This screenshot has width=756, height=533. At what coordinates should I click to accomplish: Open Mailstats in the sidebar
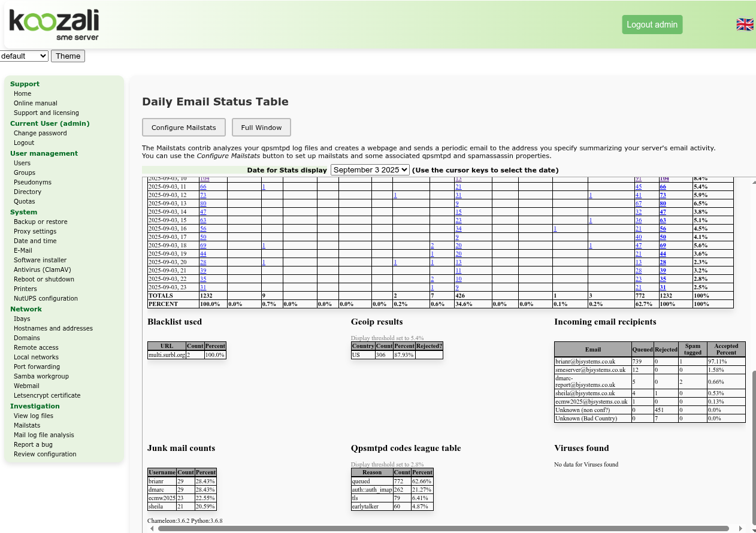pyautogui.click(x=27, y=425)
